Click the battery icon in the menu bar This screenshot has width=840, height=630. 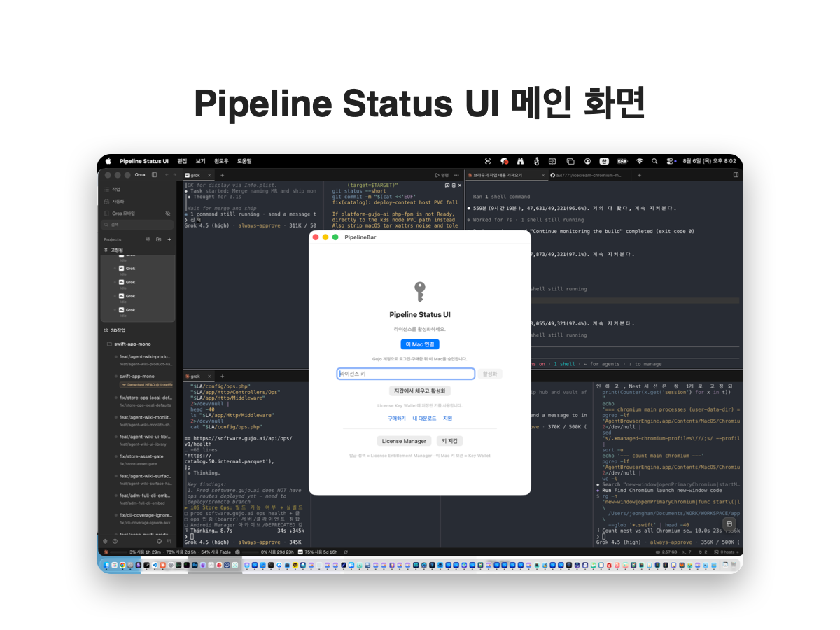622,161
